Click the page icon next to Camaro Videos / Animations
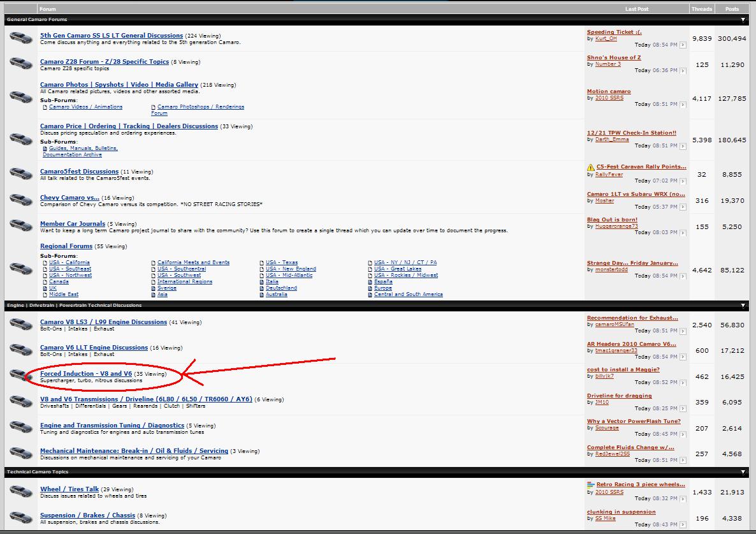The image size is (756, 534). 45,106
